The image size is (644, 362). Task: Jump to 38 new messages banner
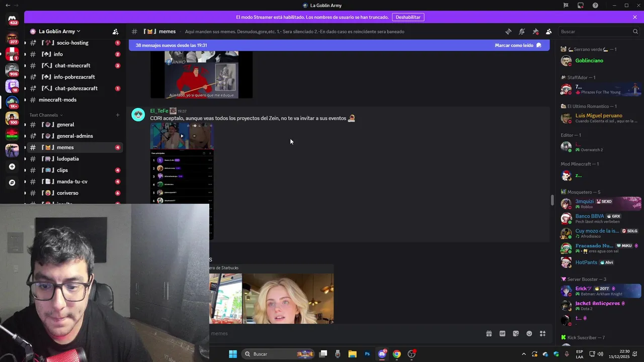pyautogui.click(x=171, y=45)
